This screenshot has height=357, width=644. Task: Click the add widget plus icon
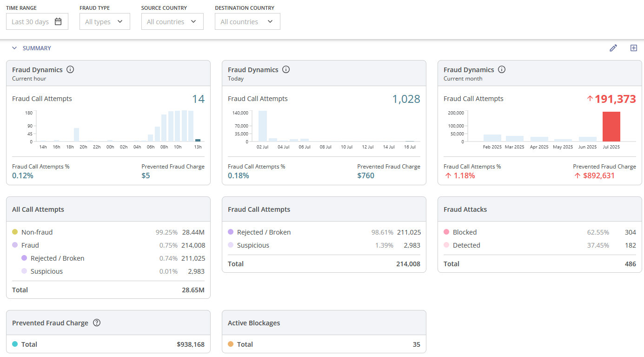coord(633,48)
